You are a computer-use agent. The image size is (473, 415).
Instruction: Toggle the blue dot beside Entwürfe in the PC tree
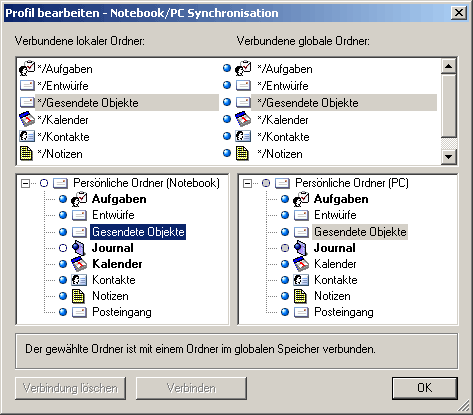tap(285, 215)
